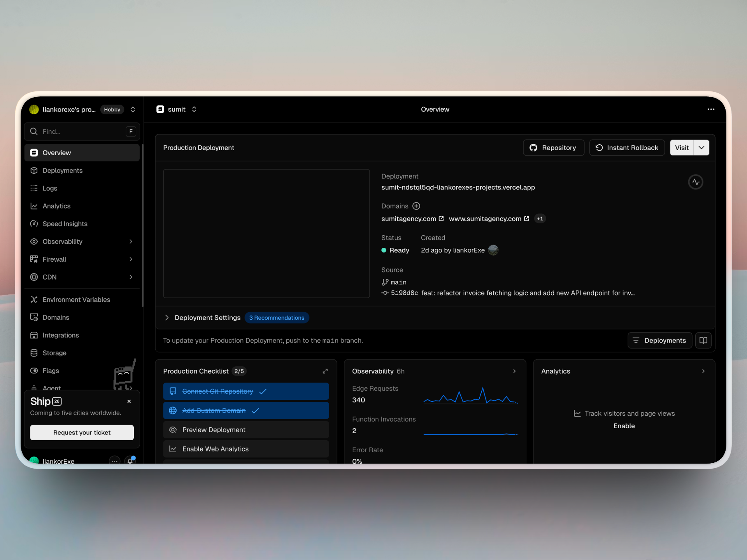Click the completed Add Custom Domain checklist item
The image size is (747, 560).
246,411
